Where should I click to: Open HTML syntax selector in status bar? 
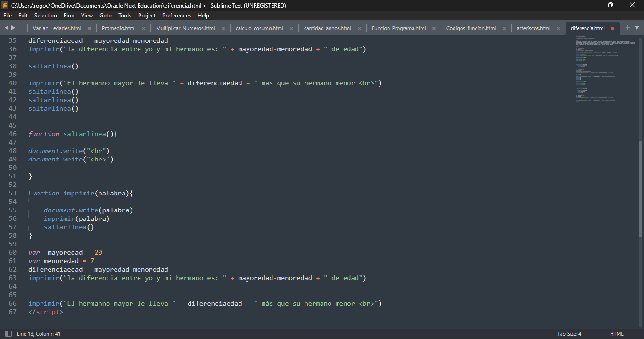617,334
